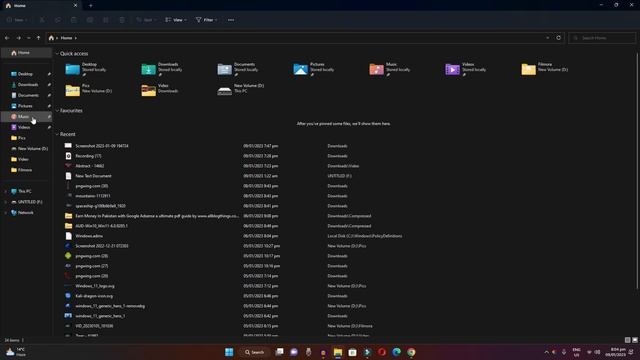Open Desktop folder icon in Quick access
Image resolution: width=640 pixels, height=360 pixels.
pyautogui.click(x=73, y=69)
